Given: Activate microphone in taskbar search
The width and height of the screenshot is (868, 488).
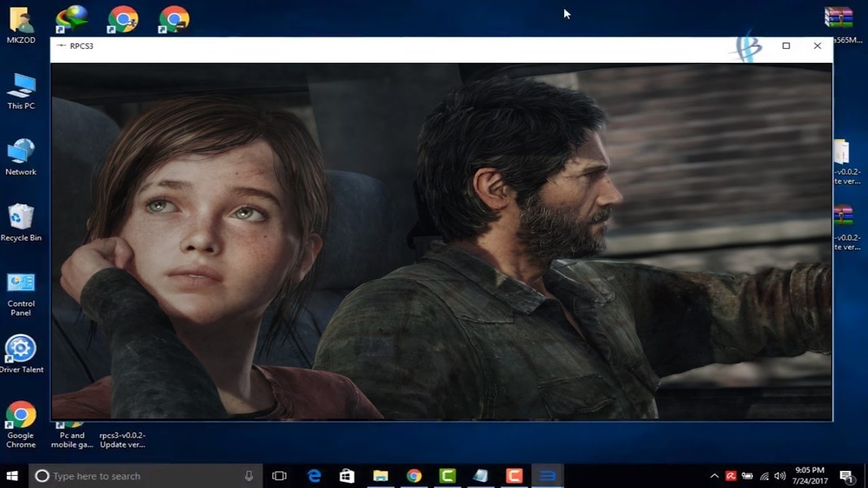Looking at the screenshot, I should pos(249,476).
